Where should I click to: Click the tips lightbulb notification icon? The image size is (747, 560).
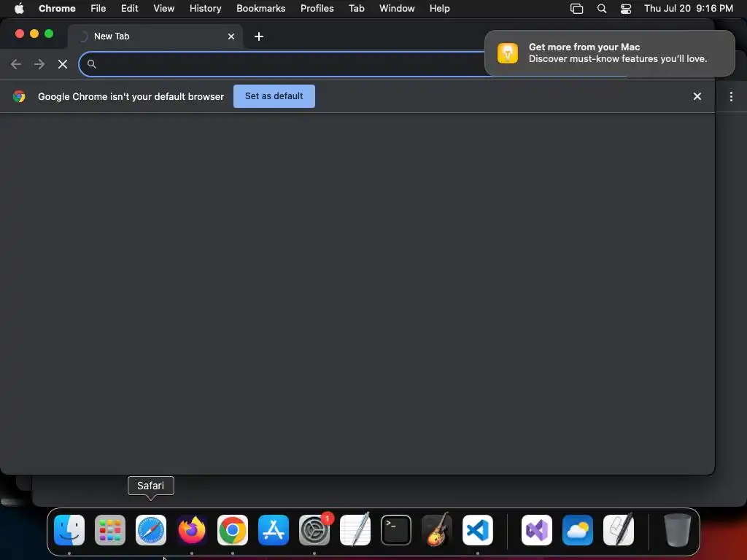tap(508, 52)
